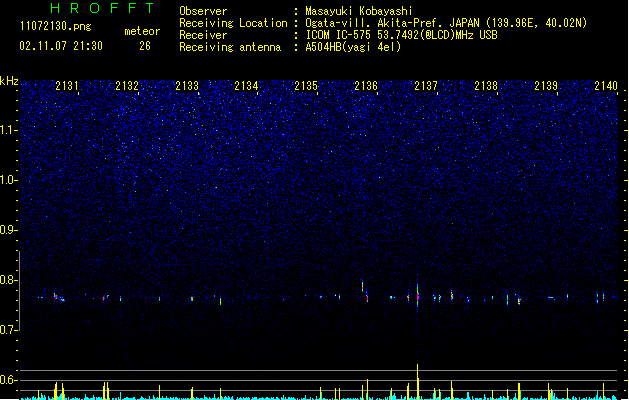Click the 0.6 kHz axis label
This screenshot has height=400, width=629.
pos(9,380)
